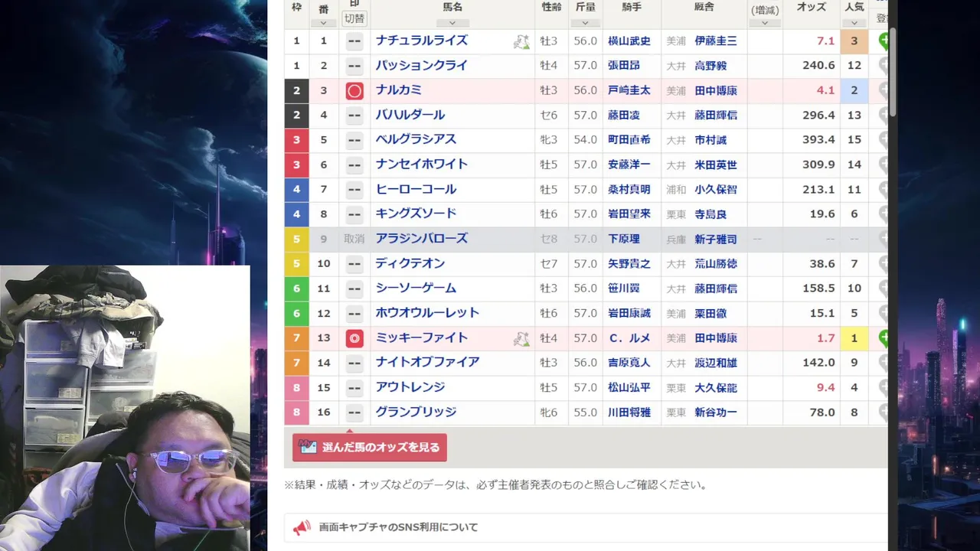Open horse page for ナルカミ
980x551 pixels.
click(x=398, y=90)
